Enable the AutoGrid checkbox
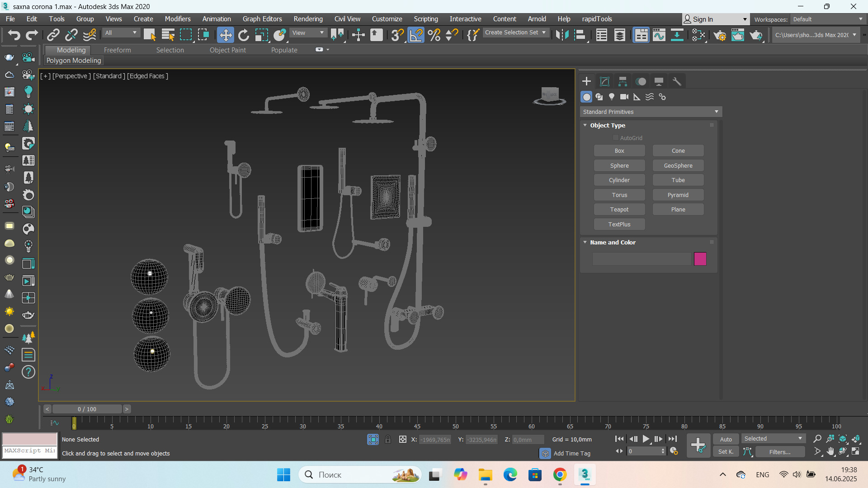This screenshot has height=488, width=868. pyautogui.click(x=615, y=138)
